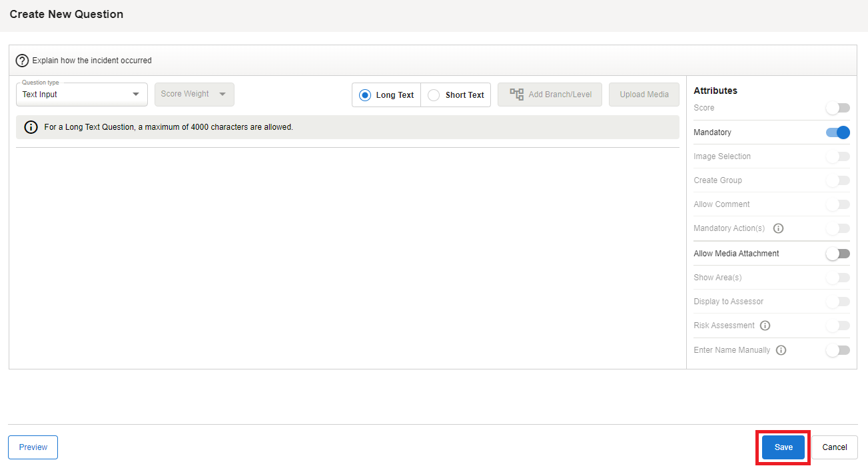Toggle the Enter Name Manually switch
The image size is (868, 468).
pos(837,350)
